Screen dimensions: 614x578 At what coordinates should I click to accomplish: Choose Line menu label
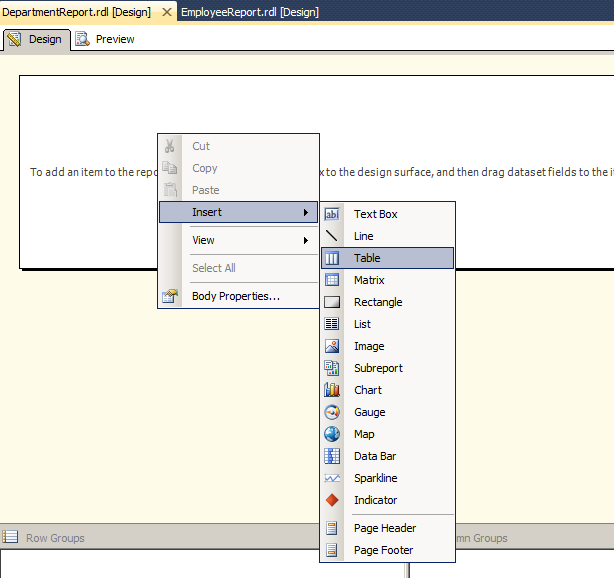pyautogui.click(x=363, y=236)
